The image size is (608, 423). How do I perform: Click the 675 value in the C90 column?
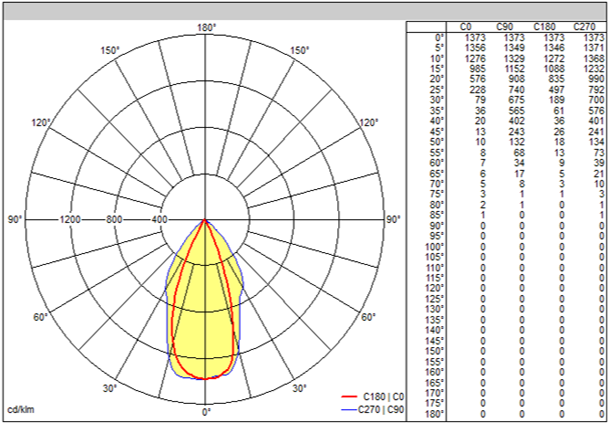[517, 99]
